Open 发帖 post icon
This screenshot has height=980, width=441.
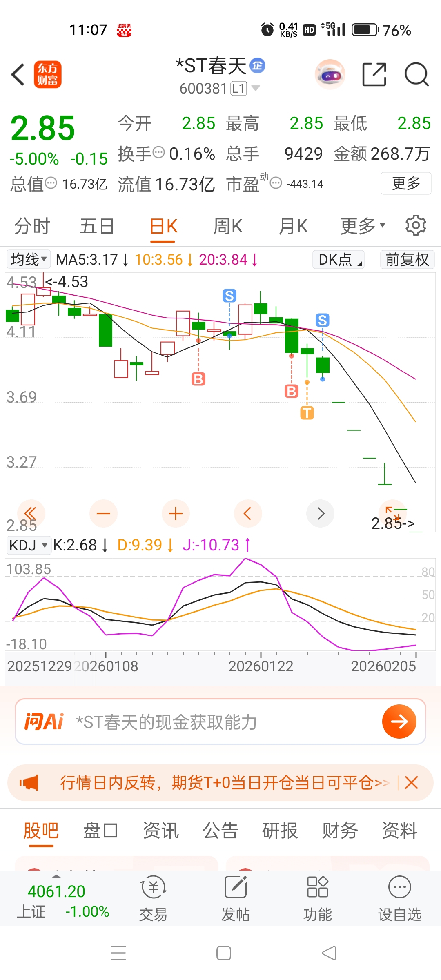(236, 898)
